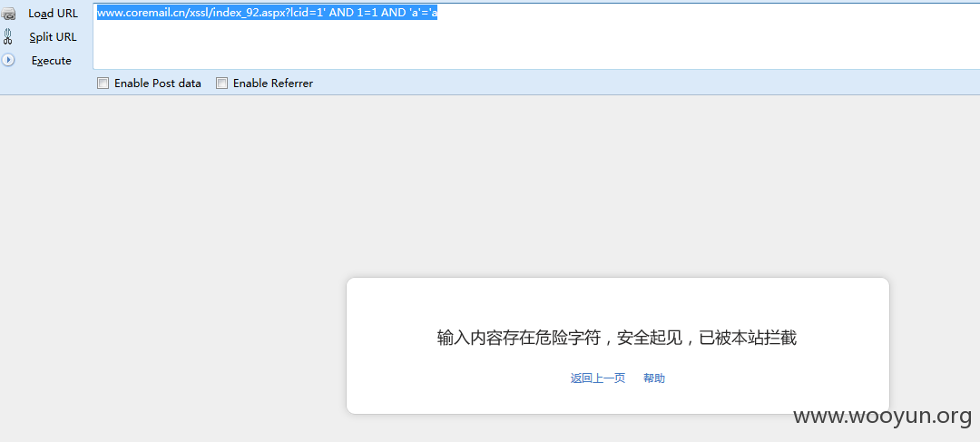Screen dimensions: 980x442
Task: Click the 返回上一页 link
Action: click(598, 378)
